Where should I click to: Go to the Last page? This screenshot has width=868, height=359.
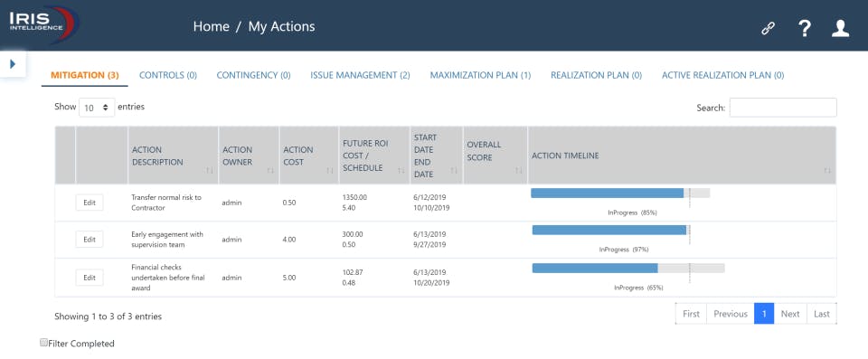pyautogui.click(x=822, y=314)
